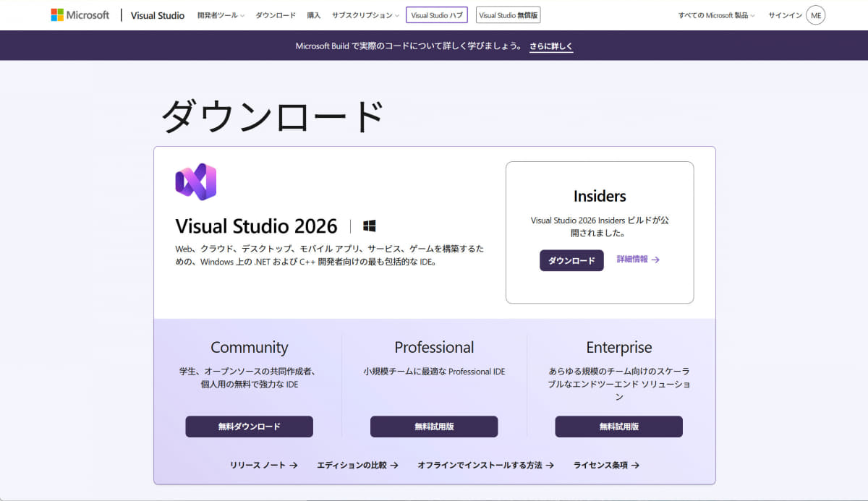Open the ライセンス条項 link
The height and width of the screenshot is (501, 868).
606,466
